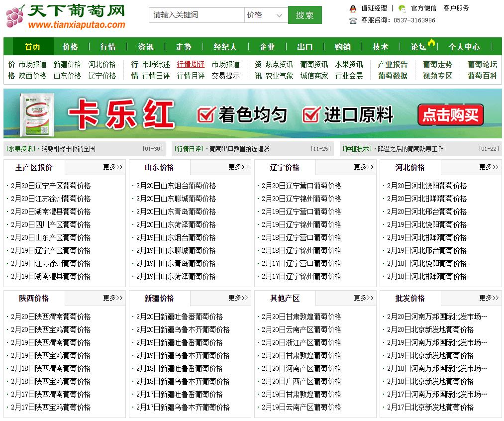This screenshot has width=504, height=421.
Task: Open 2月20日广西产区葡萄价格
Action: tap(302, 382)
